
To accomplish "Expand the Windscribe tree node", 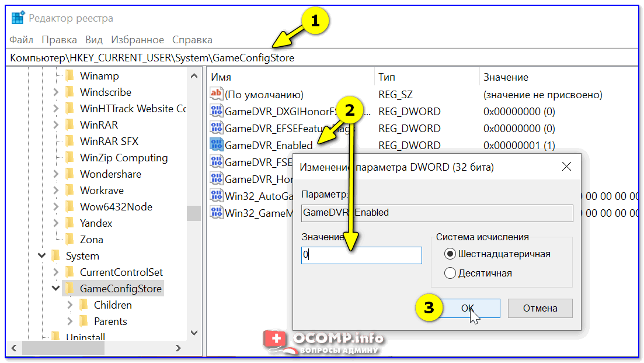I will click(56, 92).
